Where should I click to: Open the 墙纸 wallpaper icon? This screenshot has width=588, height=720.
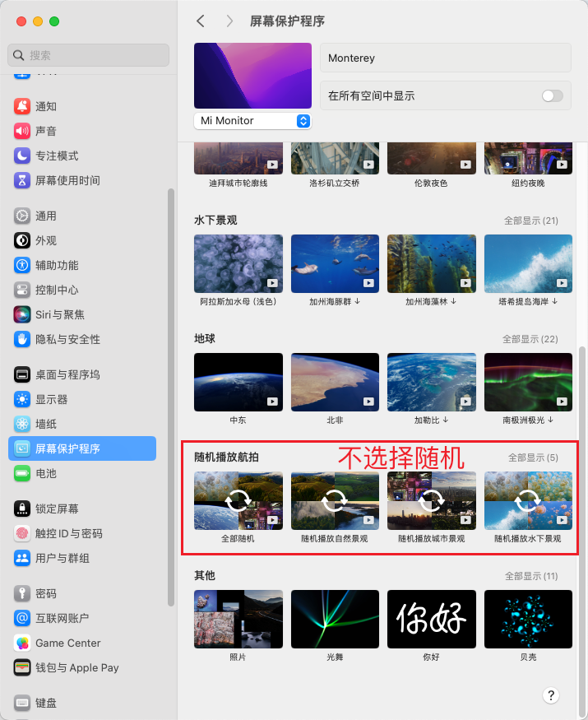click(22, 424)
